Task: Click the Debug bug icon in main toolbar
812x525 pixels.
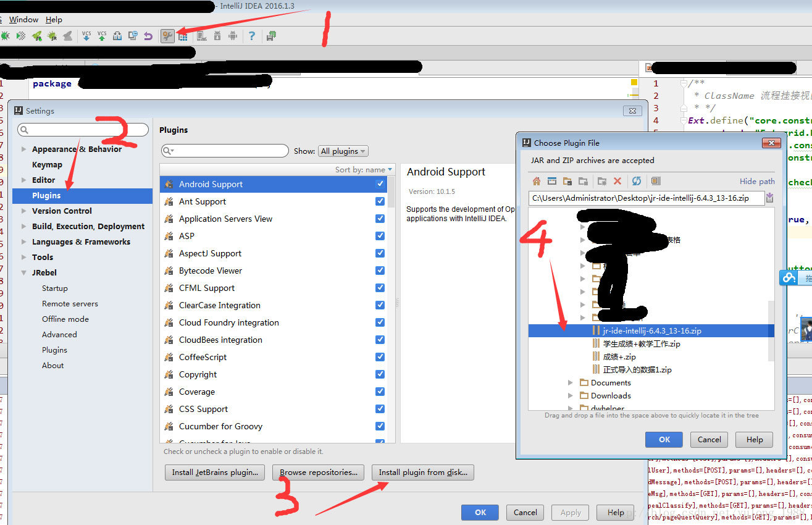Action: tap(6, 36)
